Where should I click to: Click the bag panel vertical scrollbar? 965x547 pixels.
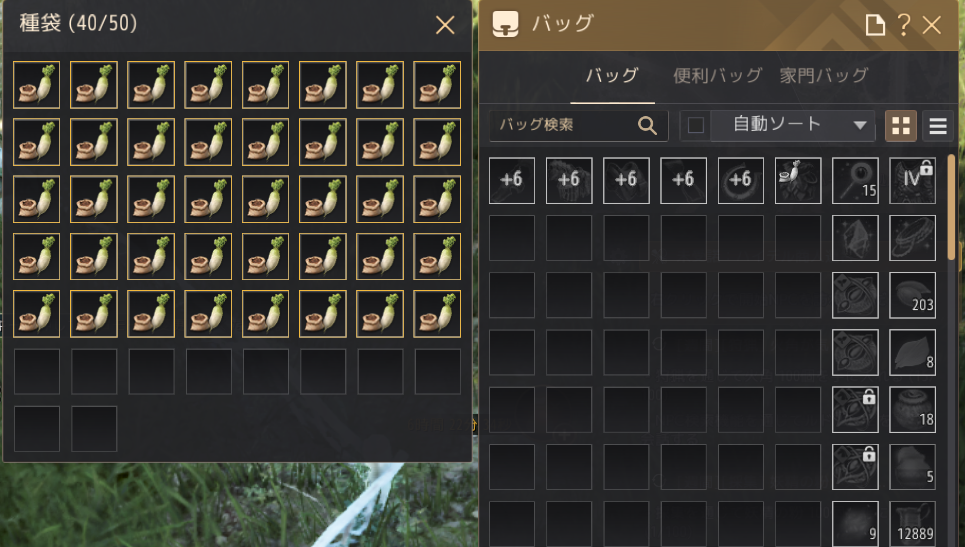click(x=952, y=208)
